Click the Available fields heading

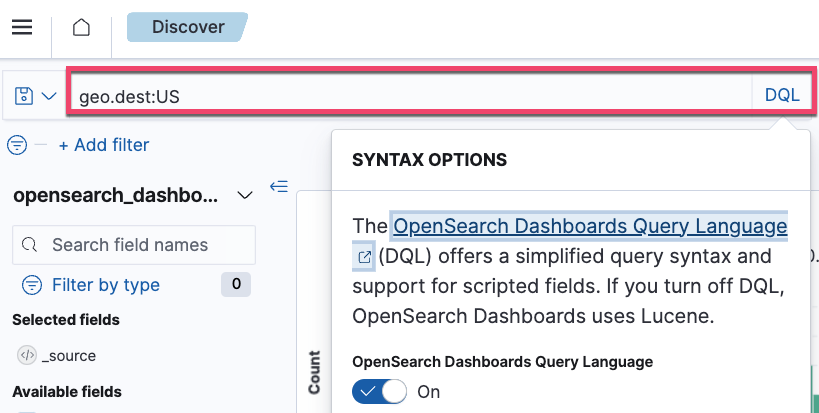coord(67,392)
